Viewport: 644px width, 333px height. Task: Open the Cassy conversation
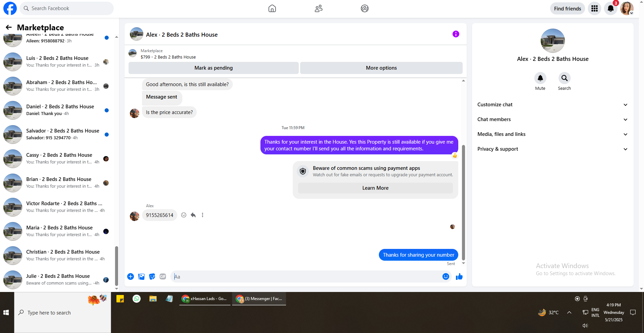[57, 159]
